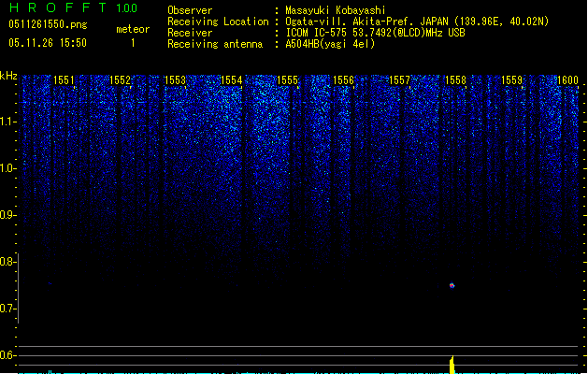Click the 1555 time marker
Screen dimensions: 588x374
tap(287, 80)
